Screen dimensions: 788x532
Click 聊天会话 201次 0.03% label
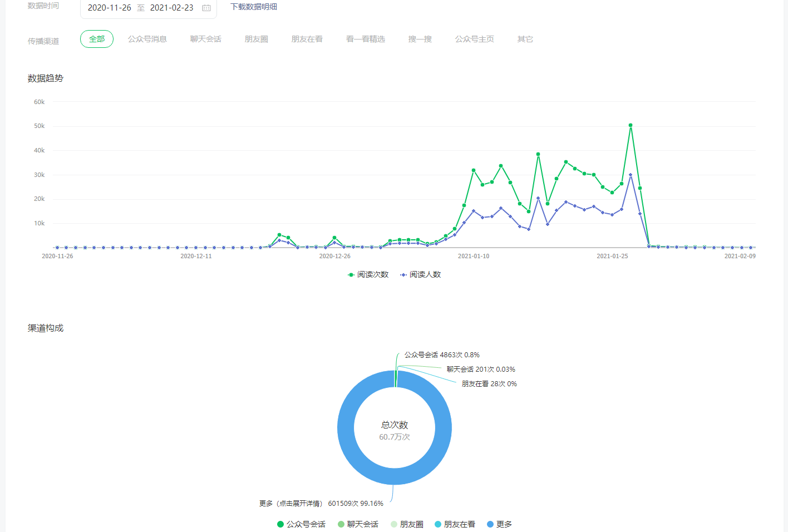pos(481,369)
